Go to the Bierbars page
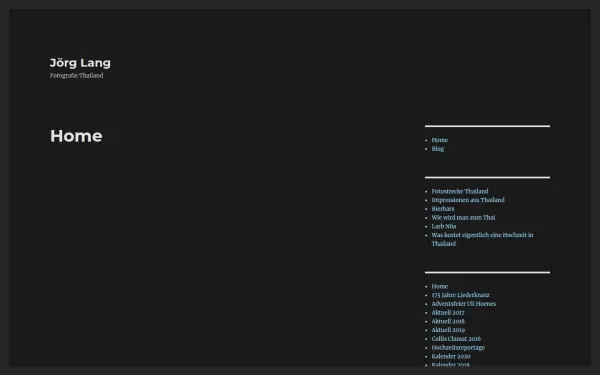Viewport: 600px width, 375px height. point(443,209)
